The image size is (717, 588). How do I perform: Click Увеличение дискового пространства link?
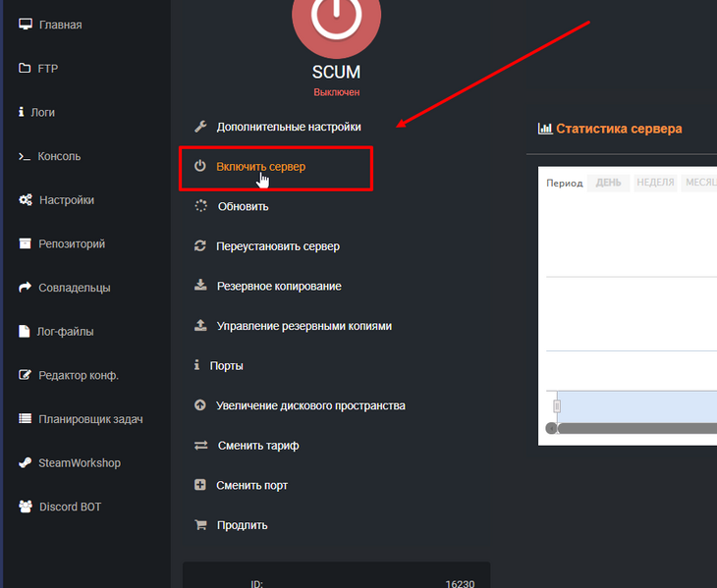(x=310, y=405)
